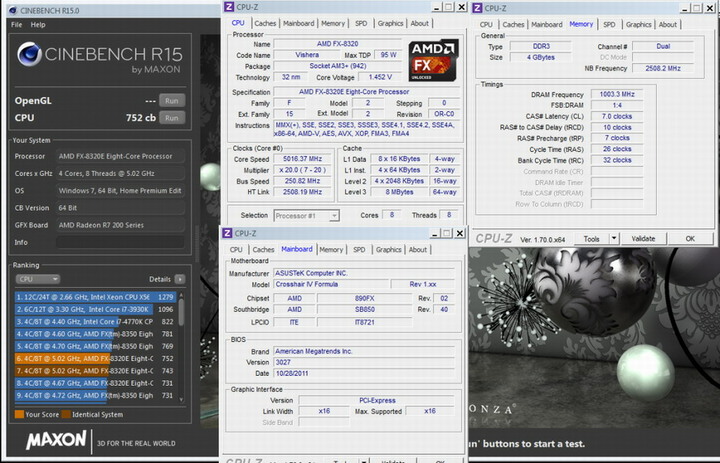Expand the ranking Details arrow

pyautogui.click(x=180, y=279)
